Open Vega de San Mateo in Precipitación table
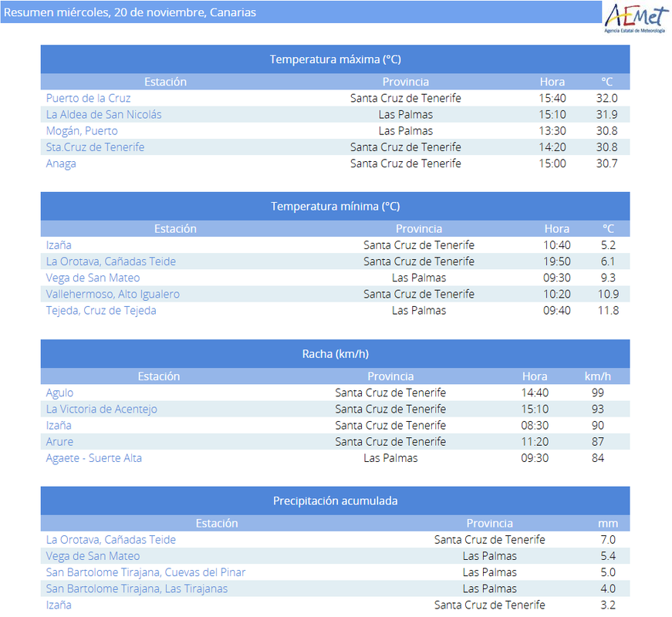The height and width of the screenshot is (617, 672). point(93,556)
